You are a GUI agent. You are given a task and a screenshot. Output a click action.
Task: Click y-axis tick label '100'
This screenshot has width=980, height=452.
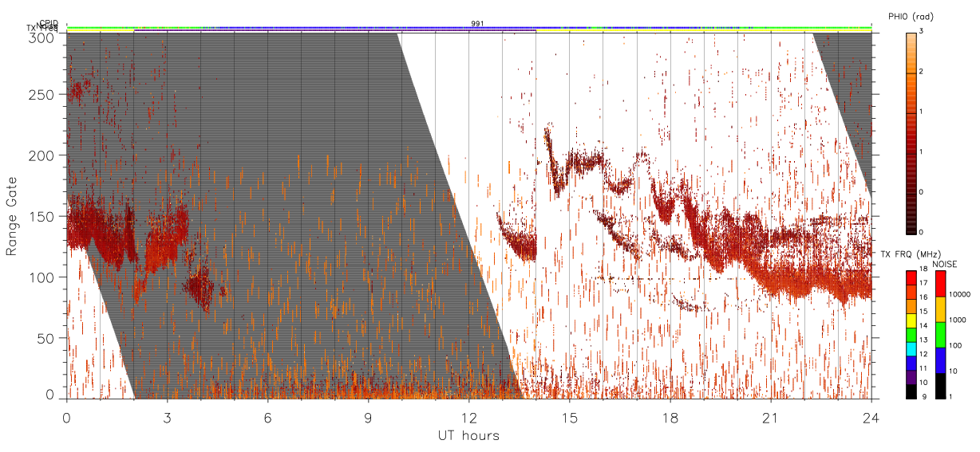42,277
